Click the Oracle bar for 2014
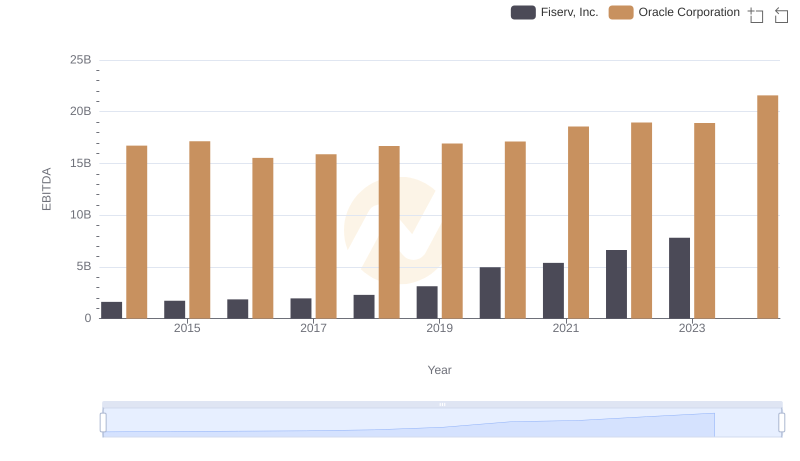 point(136,233)
